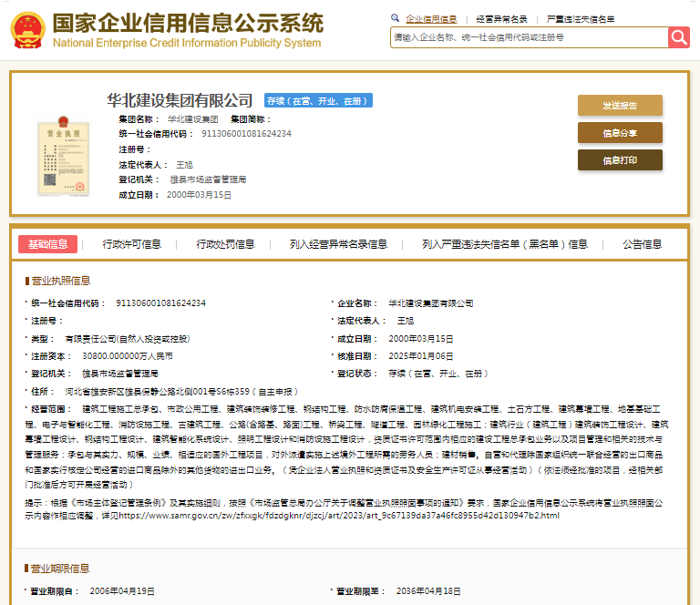This screenshot has width=700, height=605.
Task: Switch to the 行政处罚信息 tab
Action: (225, 244)
